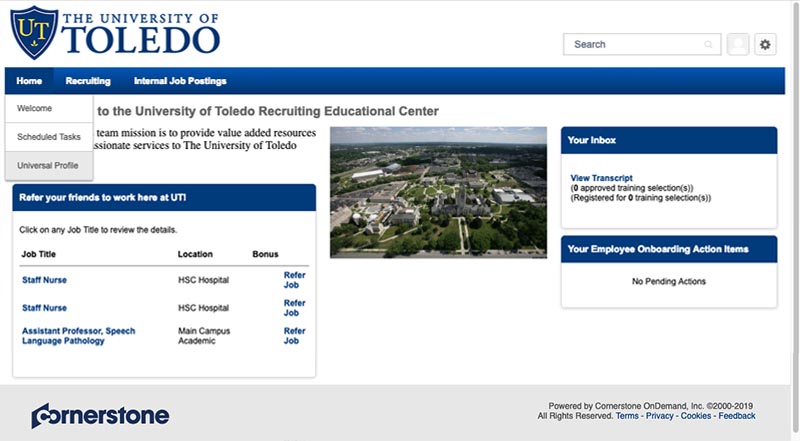This screenshot has height=441, width=800.
Task: Open the Home menu
Action: pos(29,81)
